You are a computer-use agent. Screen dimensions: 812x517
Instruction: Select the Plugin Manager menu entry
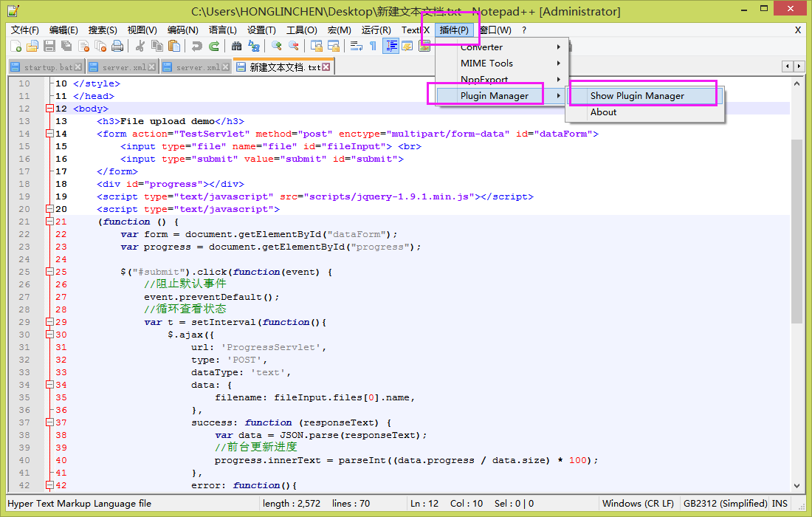point(502,96)
